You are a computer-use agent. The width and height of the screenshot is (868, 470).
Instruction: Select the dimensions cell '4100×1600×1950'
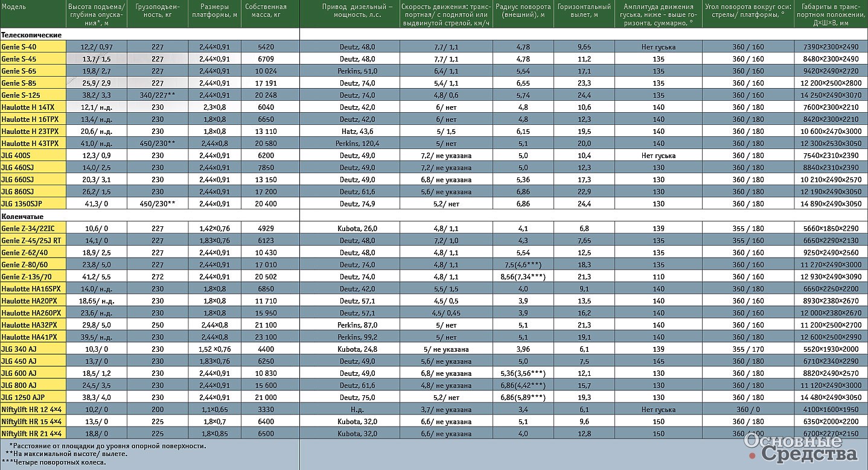[x=831, y=409]
